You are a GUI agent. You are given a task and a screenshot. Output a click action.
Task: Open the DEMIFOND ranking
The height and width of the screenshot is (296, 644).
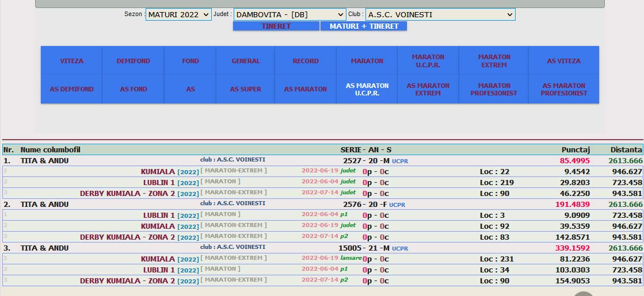132,61
